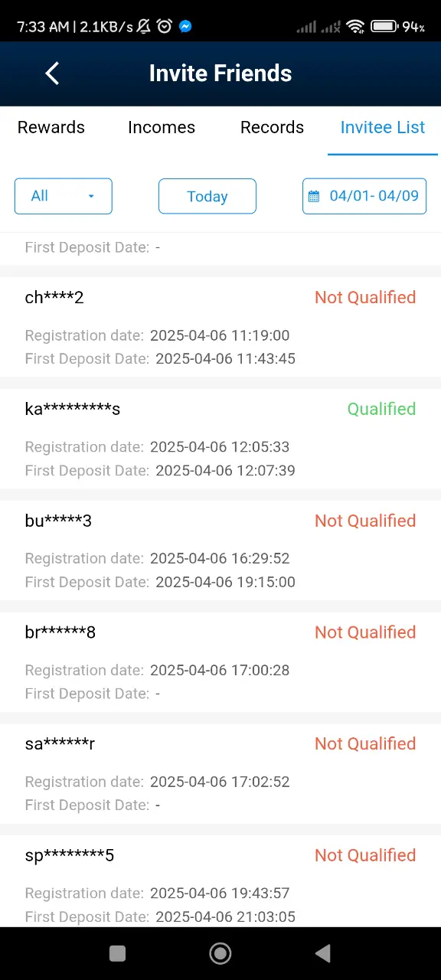This screenshot has height=980, width=441.
Task: Click the calendar icon in date range
Action: click(x=313, y=196)
